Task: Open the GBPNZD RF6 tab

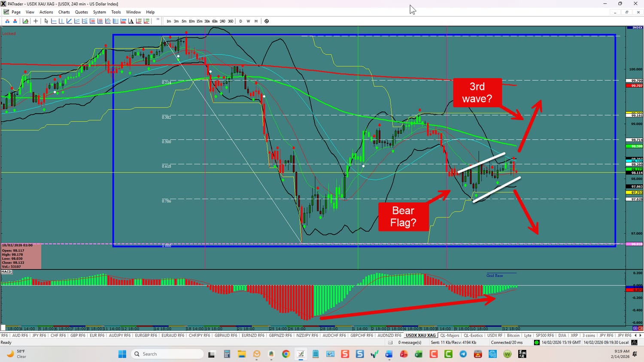Action: [x=280, y=335]
